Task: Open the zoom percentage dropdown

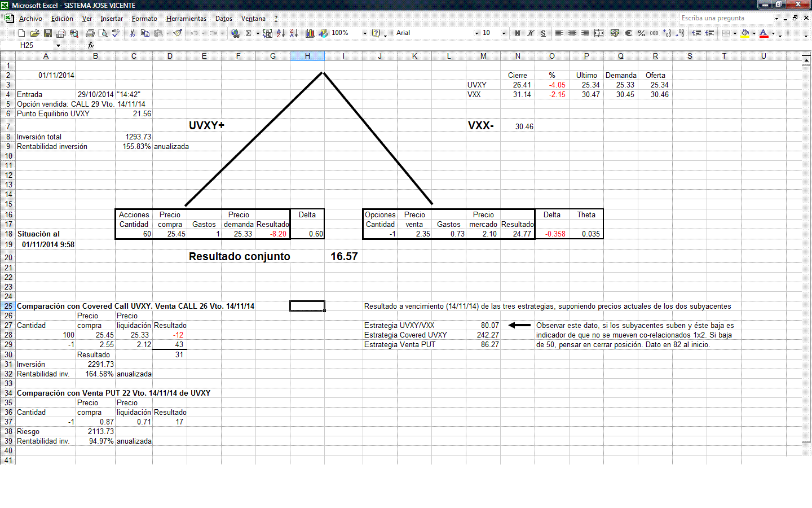Action: tap(365, 33)
